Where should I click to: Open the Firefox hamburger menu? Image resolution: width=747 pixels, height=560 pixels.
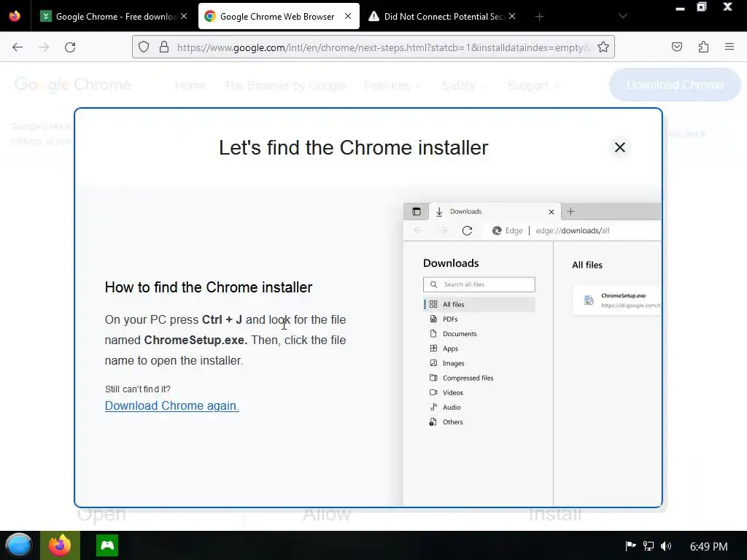point(729,47)
